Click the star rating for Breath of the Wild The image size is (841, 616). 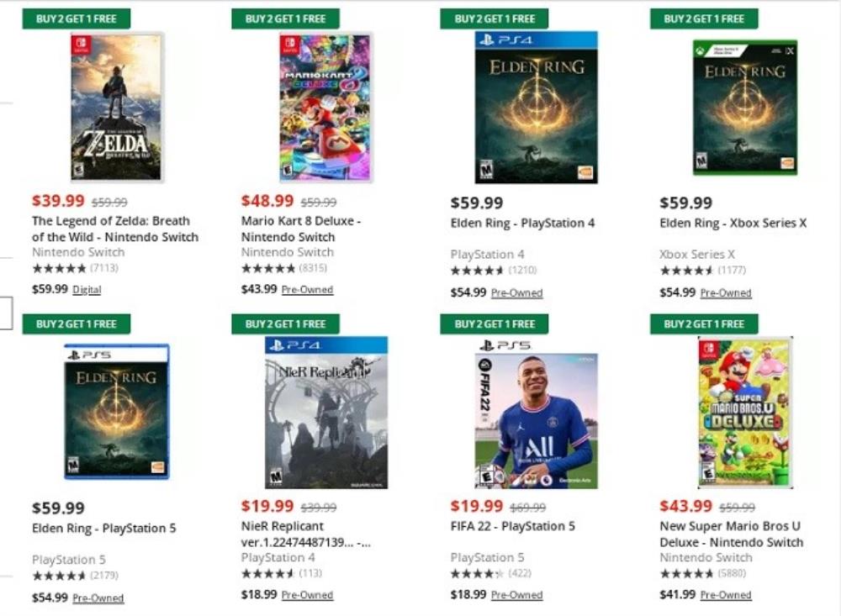pyautogui.click(x=59, y=270)
